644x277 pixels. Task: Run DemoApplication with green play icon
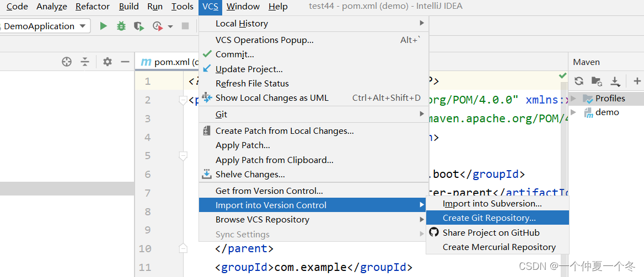tap(104, 26)
